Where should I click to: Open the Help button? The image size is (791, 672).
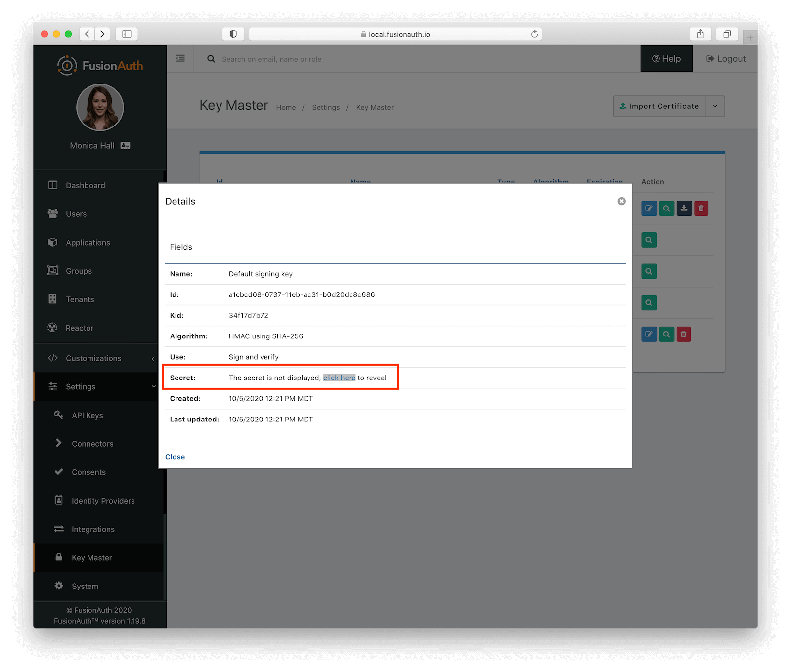coord(666,59)
